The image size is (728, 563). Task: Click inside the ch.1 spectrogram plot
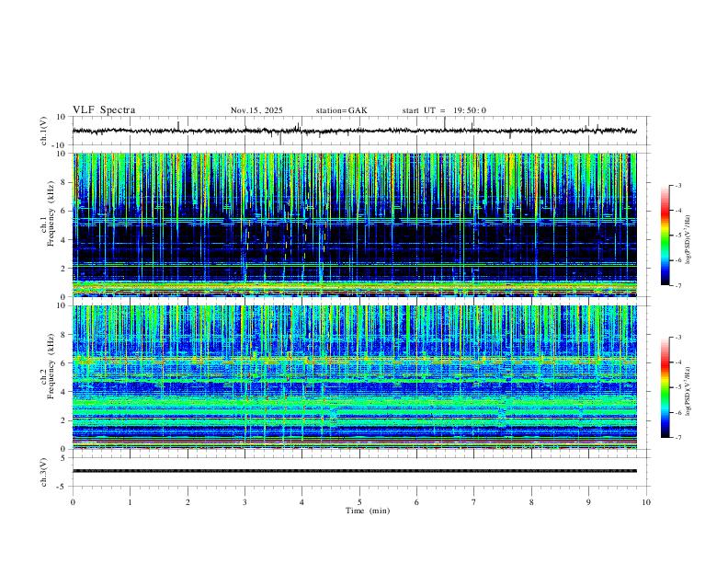[355, 224]
